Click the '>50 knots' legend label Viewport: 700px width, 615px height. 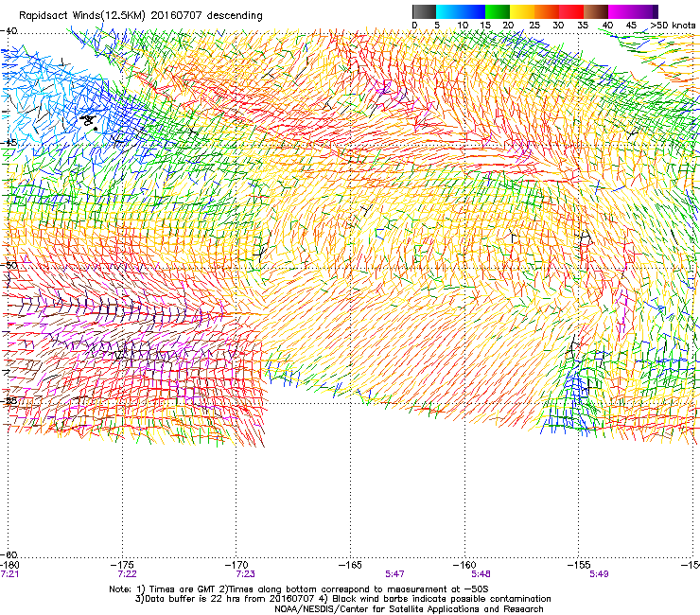coord(673,26)
